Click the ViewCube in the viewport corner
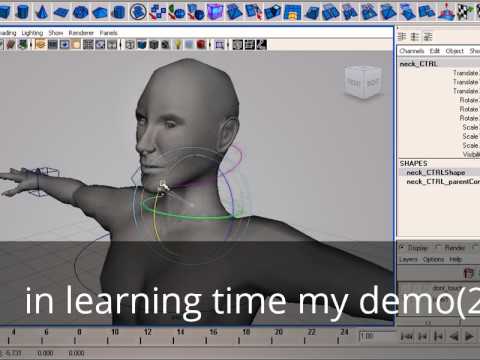This screenshot has width=480, height=360. coord(363,82)
